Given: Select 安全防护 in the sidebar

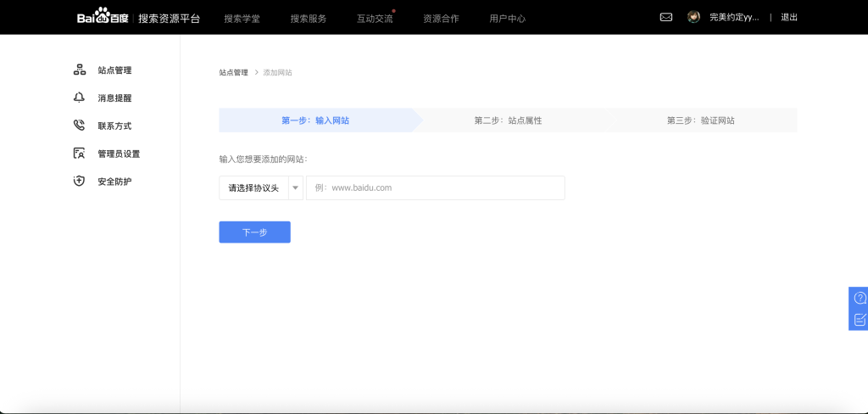Looking at the screenshot, I should tap(114, 182).
